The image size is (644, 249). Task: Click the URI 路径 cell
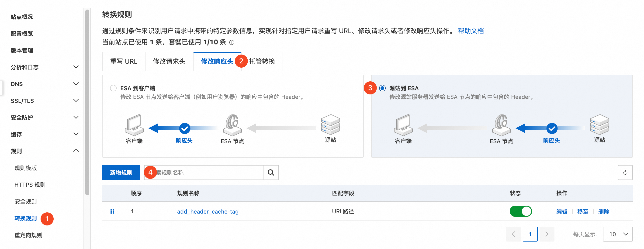pos(343,211)
